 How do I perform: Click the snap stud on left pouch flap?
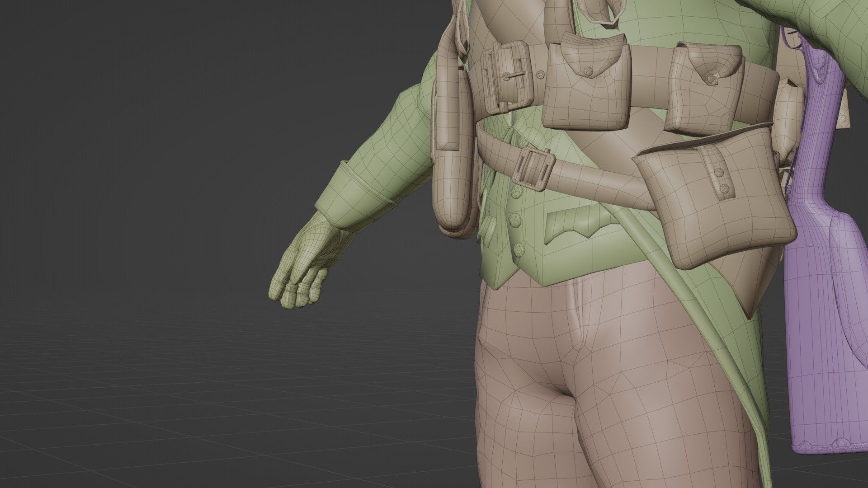[588, 71]
